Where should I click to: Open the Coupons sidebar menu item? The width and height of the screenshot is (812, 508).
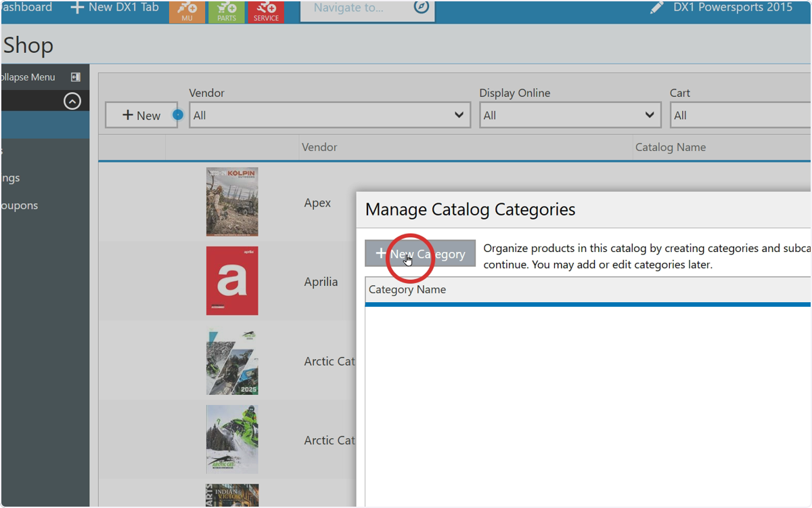point(19,205)
